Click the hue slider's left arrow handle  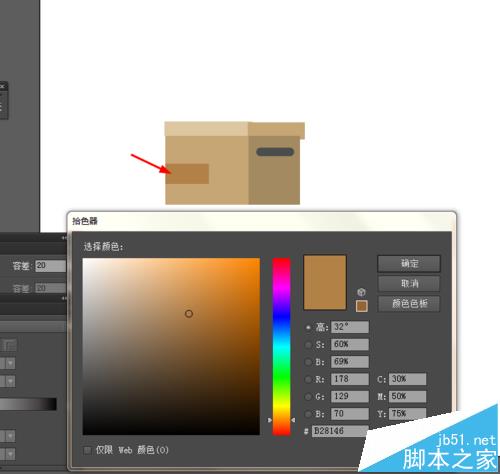point(270,420)
